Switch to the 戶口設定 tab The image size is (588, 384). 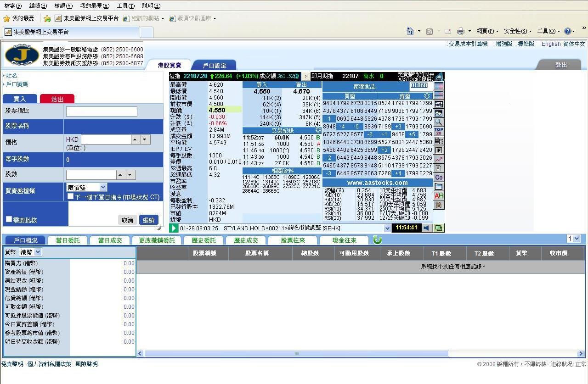point(214,66)
